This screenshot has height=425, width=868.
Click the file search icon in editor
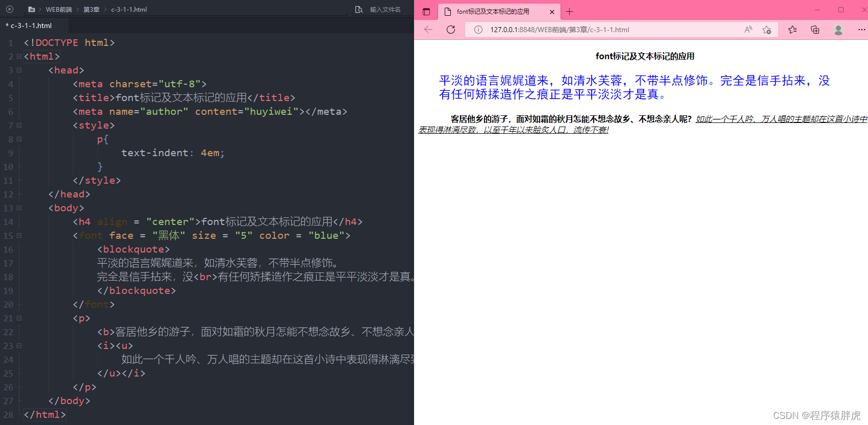tap(359, 9)
